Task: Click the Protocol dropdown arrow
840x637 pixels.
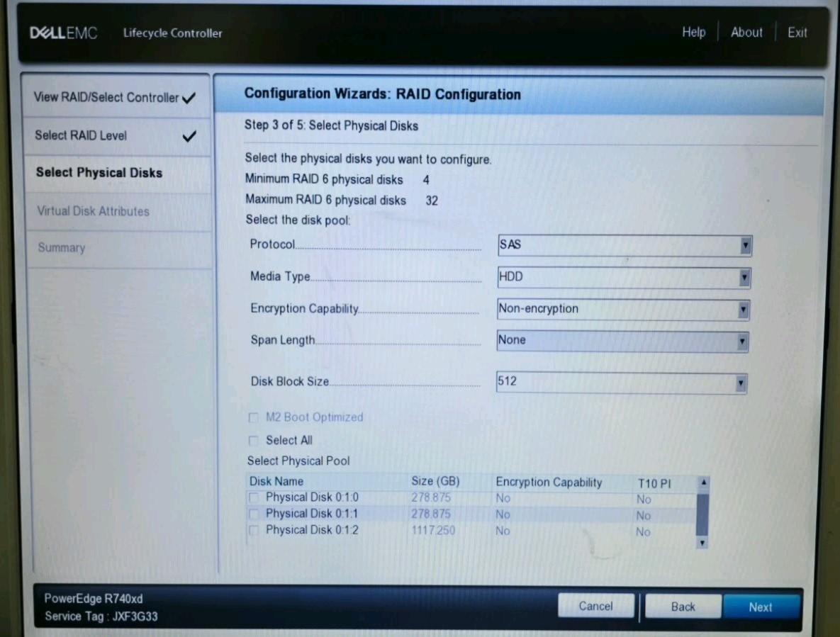Action: coord(745,245)
